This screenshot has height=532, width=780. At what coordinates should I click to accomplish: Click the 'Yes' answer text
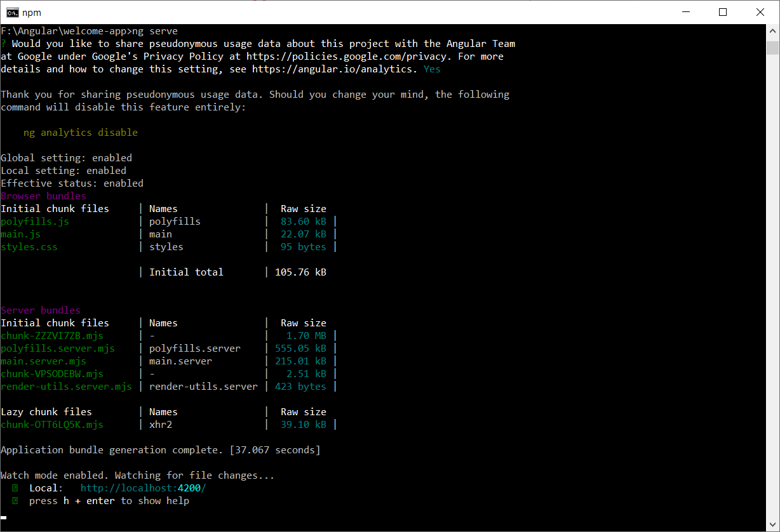(432, 69)
